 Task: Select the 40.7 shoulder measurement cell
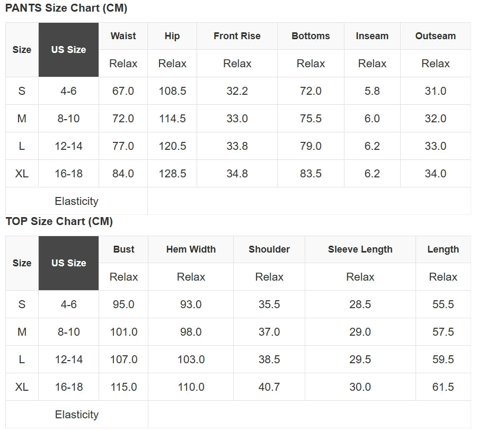(x=269, y=387)
